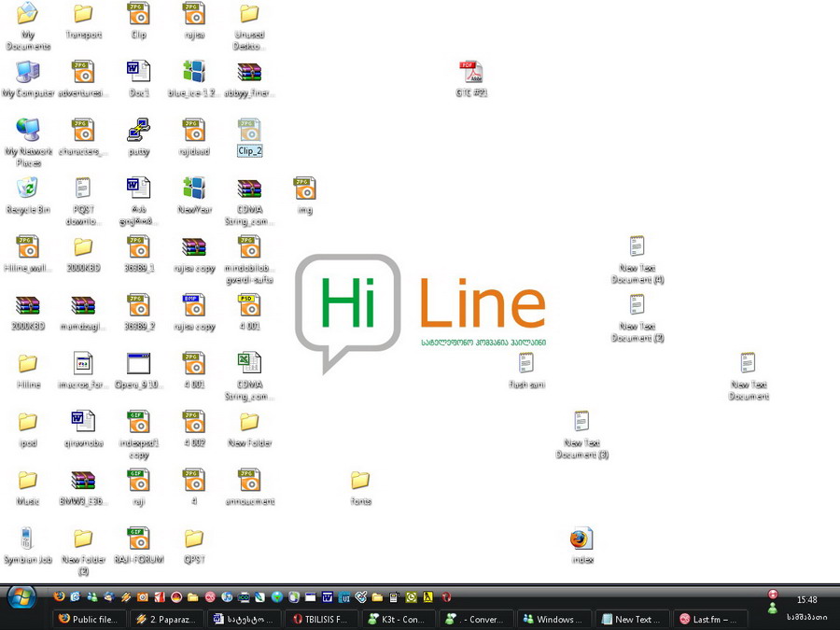
Task: Open the 4 001 PSD file
Action: click(x=249, y=305)
